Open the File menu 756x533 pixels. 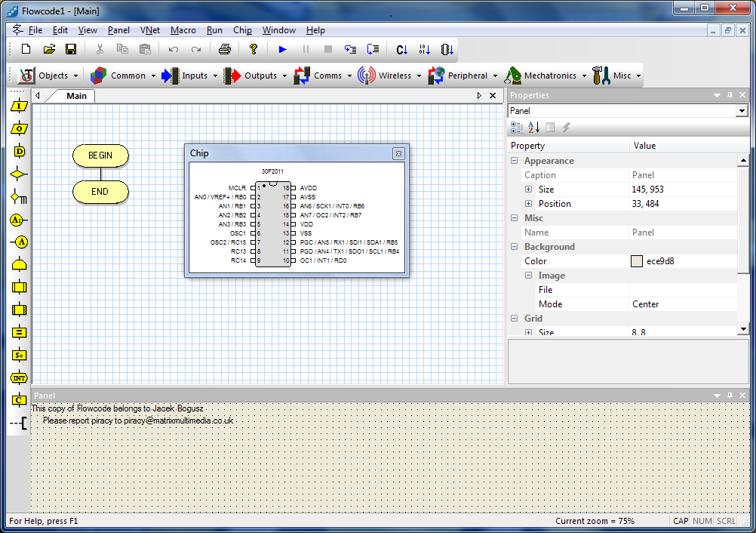35,30
